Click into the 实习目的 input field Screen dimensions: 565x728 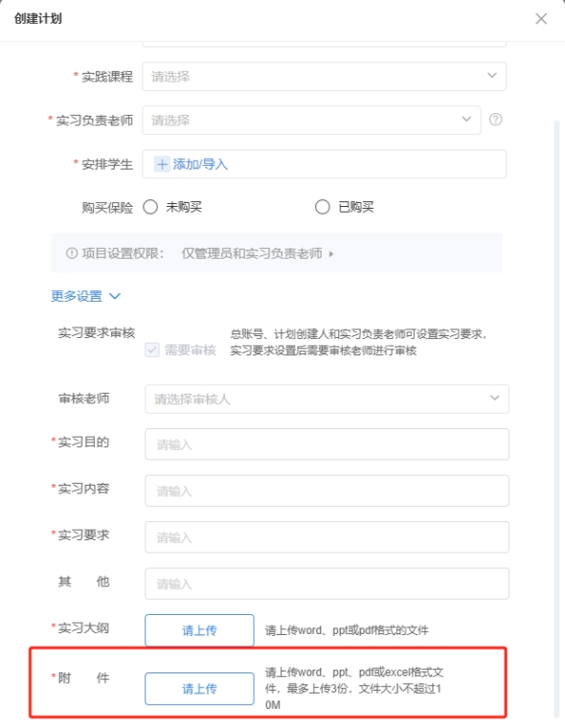327,444
